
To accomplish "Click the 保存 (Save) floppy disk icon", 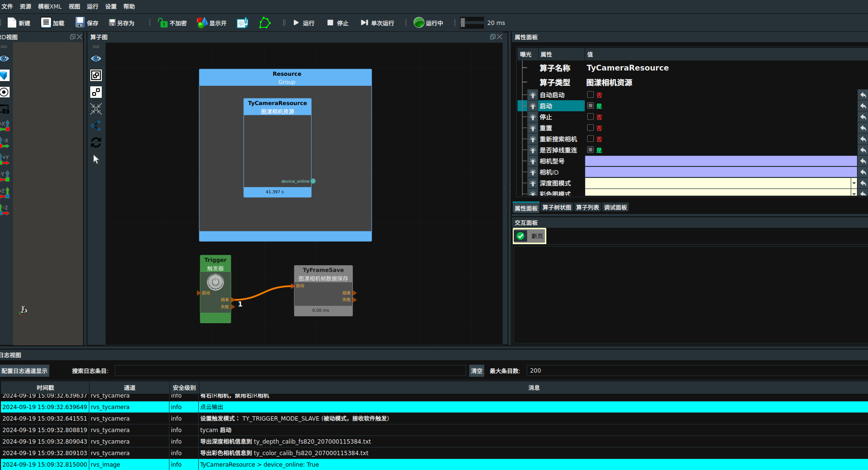I will [80, 23].
